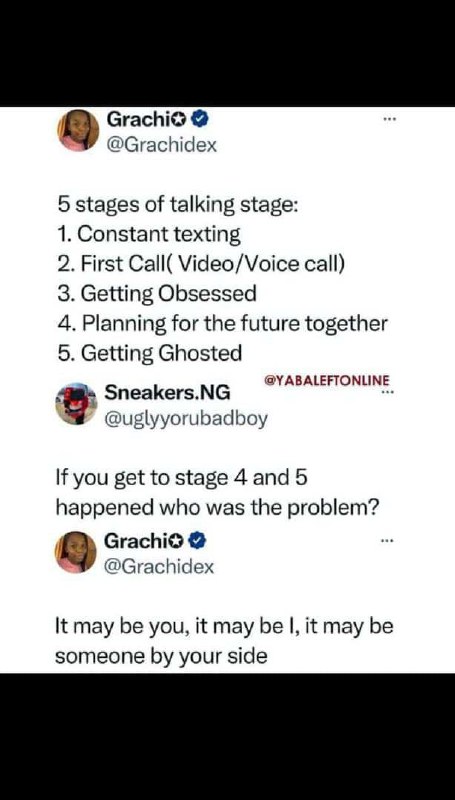Visit the @Grachidex handle above the stages list

(162, 145)
